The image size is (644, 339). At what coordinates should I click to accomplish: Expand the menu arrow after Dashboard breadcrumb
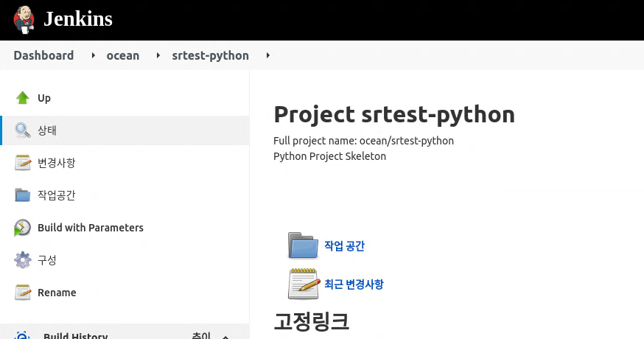click(x=94, y=55)
